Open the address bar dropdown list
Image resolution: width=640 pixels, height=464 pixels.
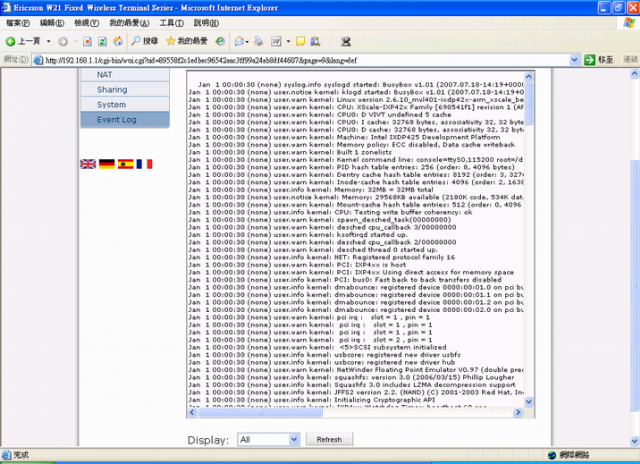[574, 60]
